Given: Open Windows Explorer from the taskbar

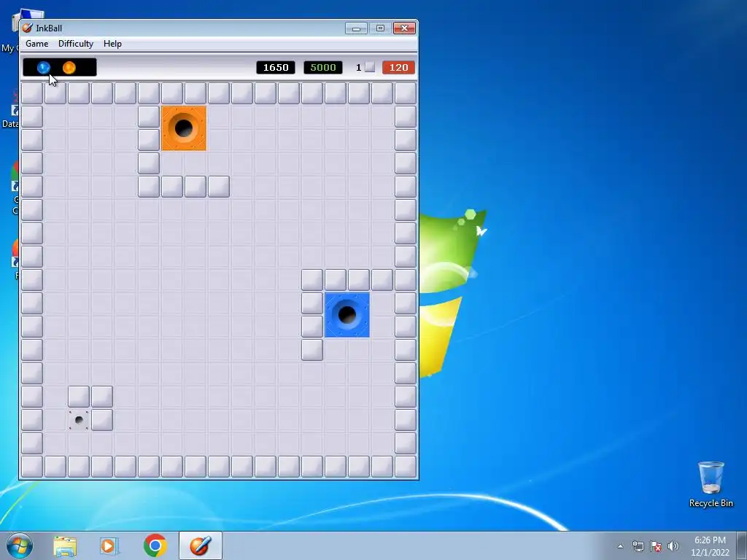Looking at the screenshot, I should point(65,546).
